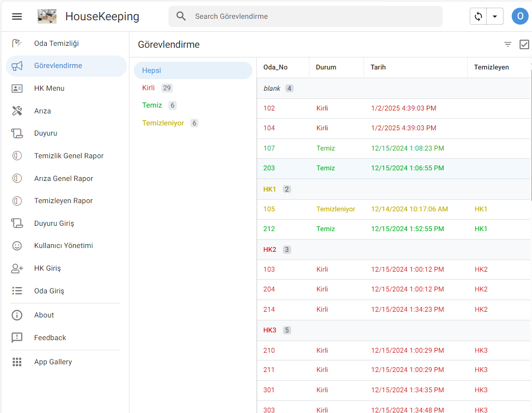Open HK Menu in sidebar
Image resolution: width=532 pixels, height=413 pixels.
coord(67,88)
